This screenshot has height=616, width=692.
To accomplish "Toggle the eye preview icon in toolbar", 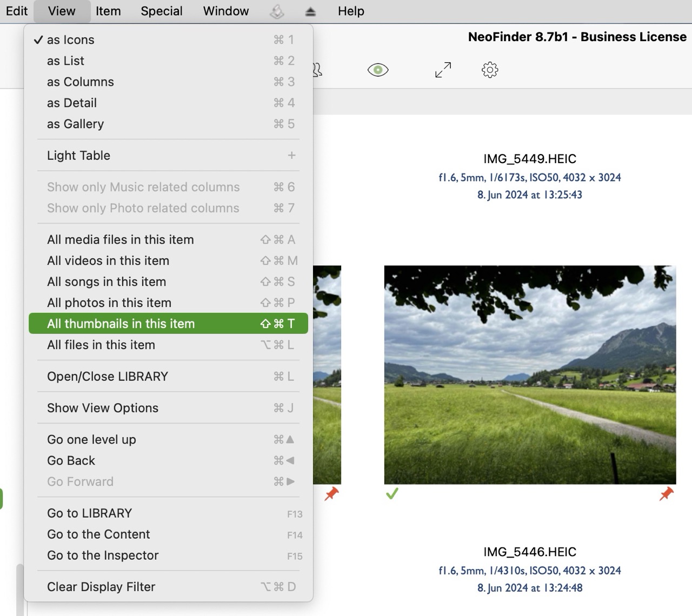I will tap(378, 70).
